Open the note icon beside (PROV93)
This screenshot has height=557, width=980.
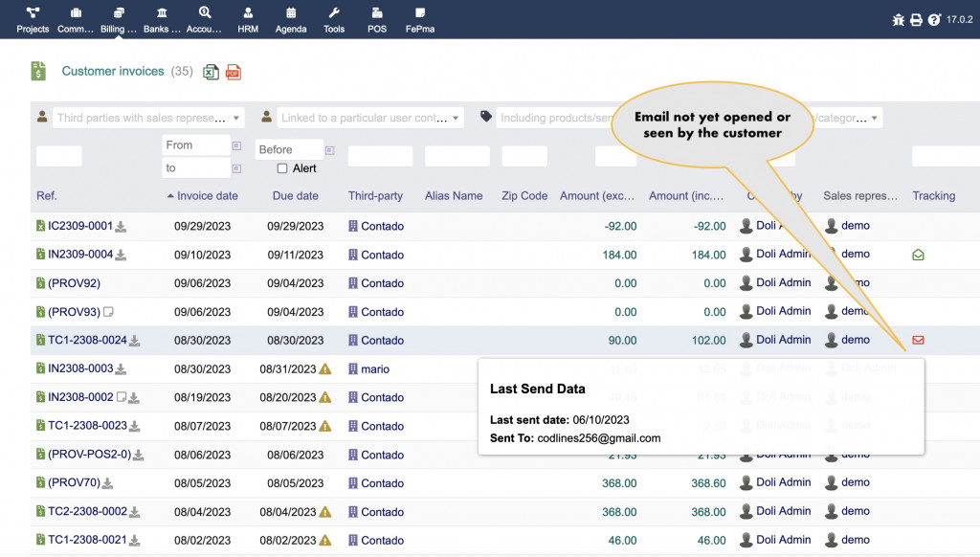coord(108,312)
